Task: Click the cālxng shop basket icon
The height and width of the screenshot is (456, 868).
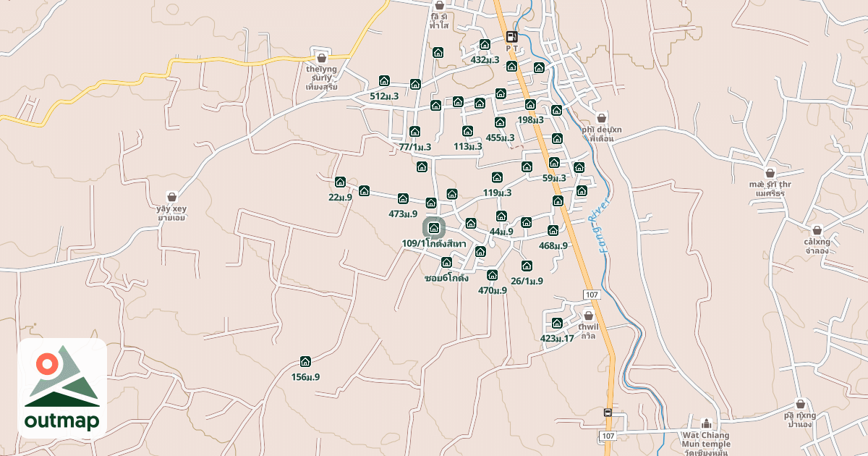Action: 817,230
